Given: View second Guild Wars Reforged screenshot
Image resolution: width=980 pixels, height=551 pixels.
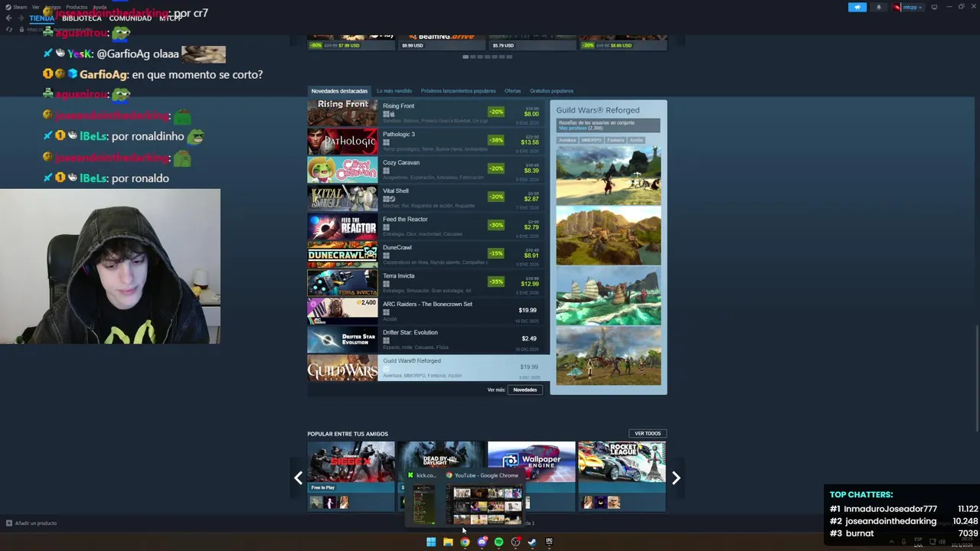Looking at the screenshot, I should pyautogui.click(x=608, y=236).
